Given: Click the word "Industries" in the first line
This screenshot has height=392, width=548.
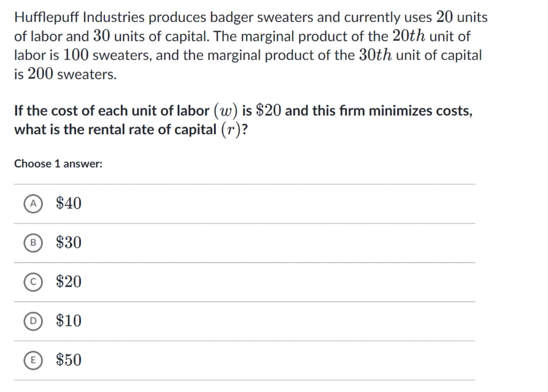Looking at the screenshot, I should pyautogui.click(x=114, y=17).
